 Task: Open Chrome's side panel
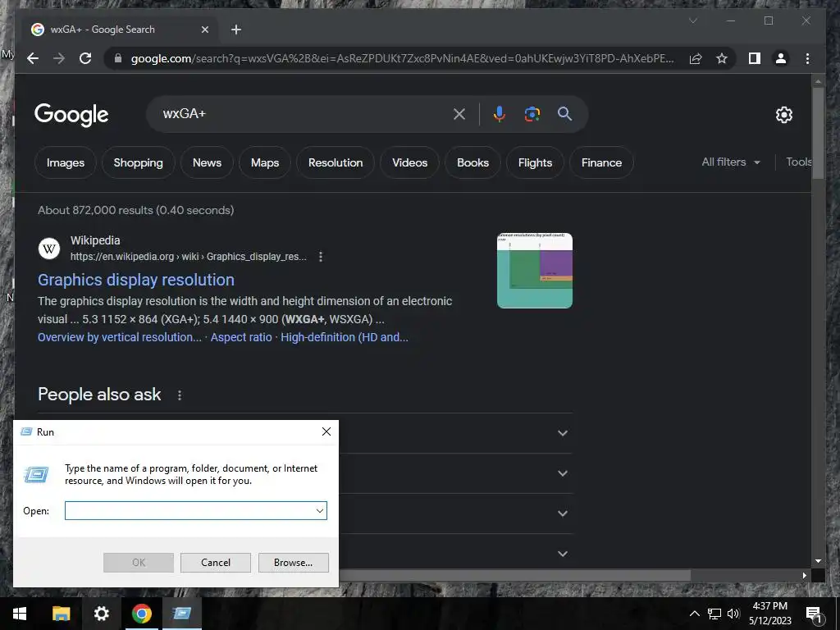point(755,58)
